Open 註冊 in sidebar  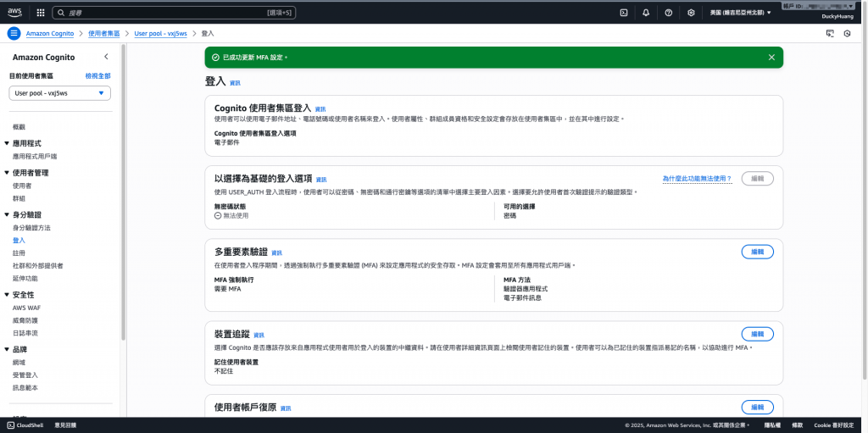tap(19, 253)
